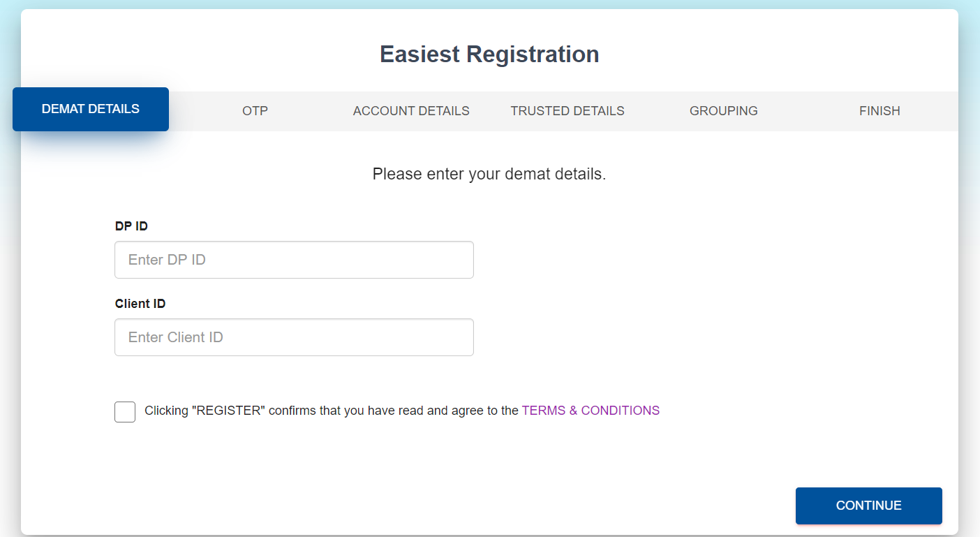Viewport: 980px width, 537px height.
Task: Select the DEMAT DETAILS step tab
Action: 91,109
